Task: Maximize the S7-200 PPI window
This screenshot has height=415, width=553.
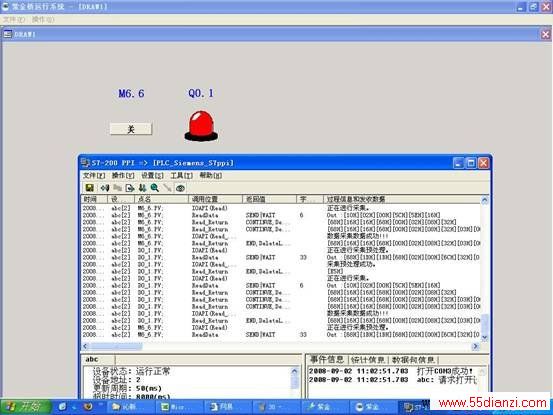Action: (x=471, y=163)
